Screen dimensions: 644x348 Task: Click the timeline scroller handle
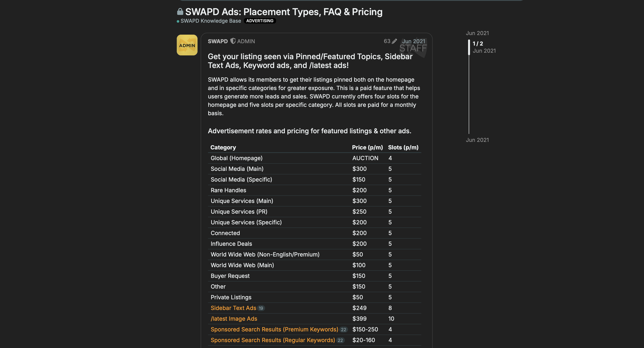coord(469,47)
